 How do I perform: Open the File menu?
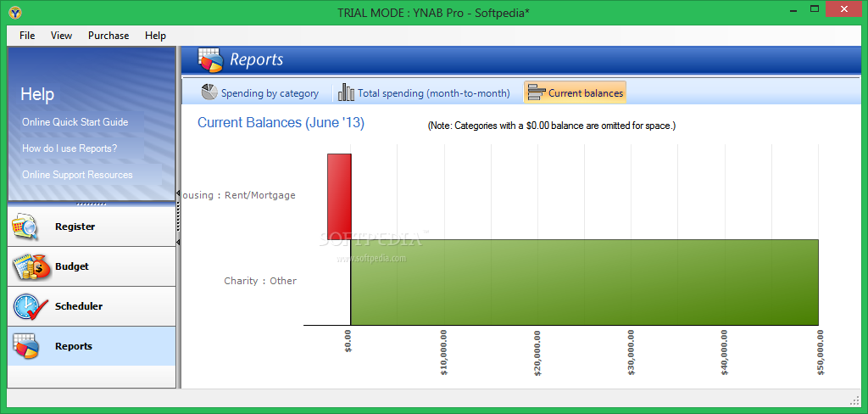[x=26, y=36]
